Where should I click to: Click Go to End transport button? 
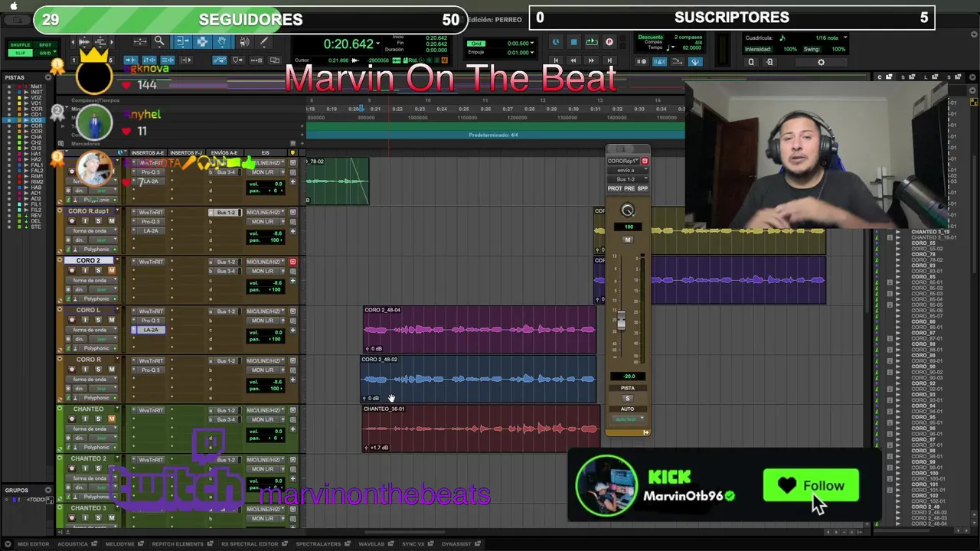[609, 60]
